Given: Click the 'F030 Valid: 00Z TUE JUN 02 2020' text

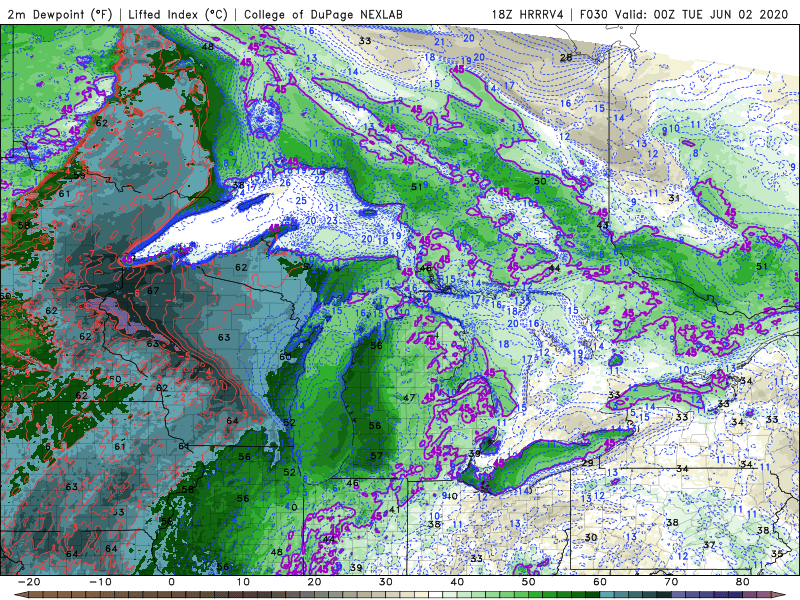Looking at the screenshot, I should pyautogui.click(x=684, y=14).
